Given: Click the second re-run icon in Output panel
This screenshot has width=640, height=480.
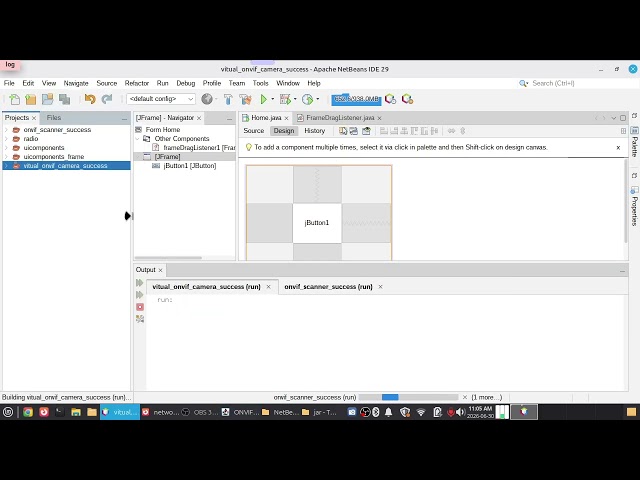Looking at the screenshot, I should point(140,295).
